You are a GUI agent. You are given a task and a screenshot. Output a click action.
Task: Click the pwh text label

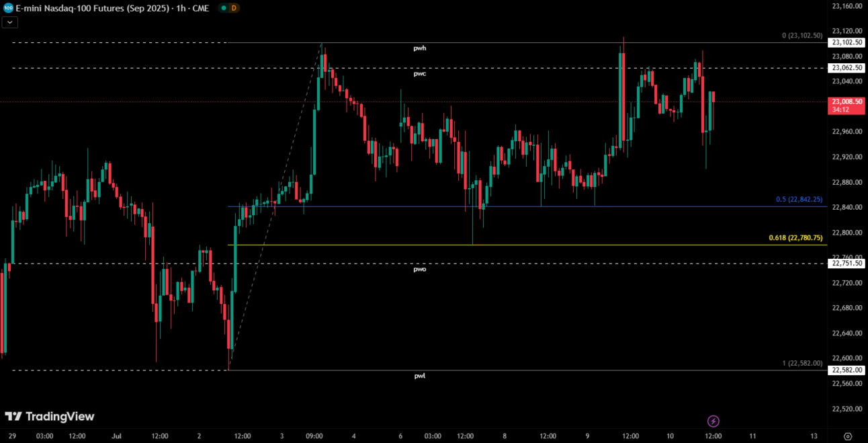420,48
